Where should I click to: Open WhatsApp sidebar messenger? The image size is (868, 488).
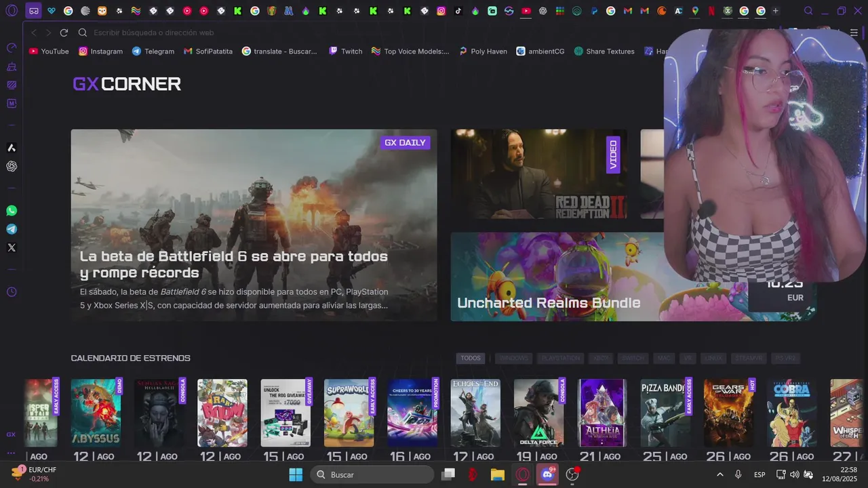point(12,211)
